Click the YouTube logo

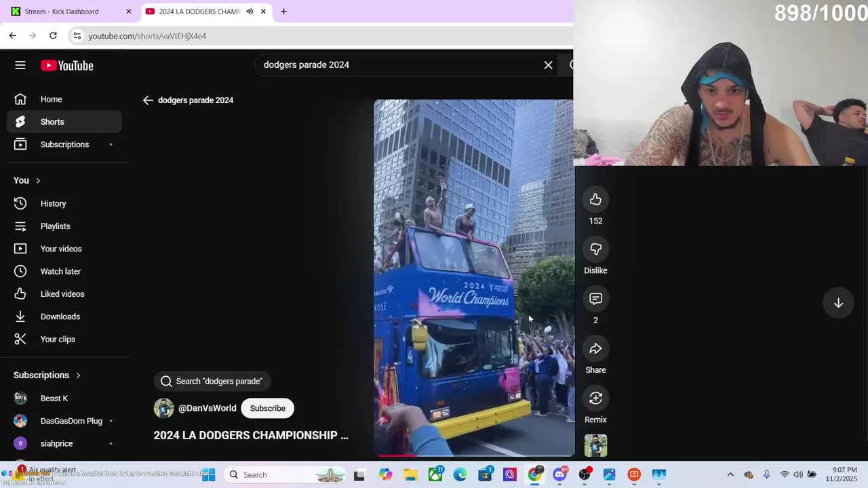click(66, 66)
